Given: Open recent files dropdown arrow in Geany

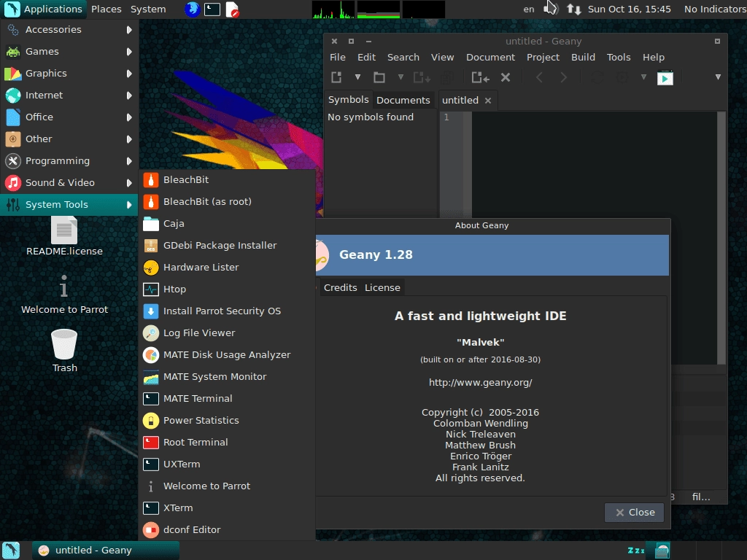Looking at the screenshot, I should (400, 77).
